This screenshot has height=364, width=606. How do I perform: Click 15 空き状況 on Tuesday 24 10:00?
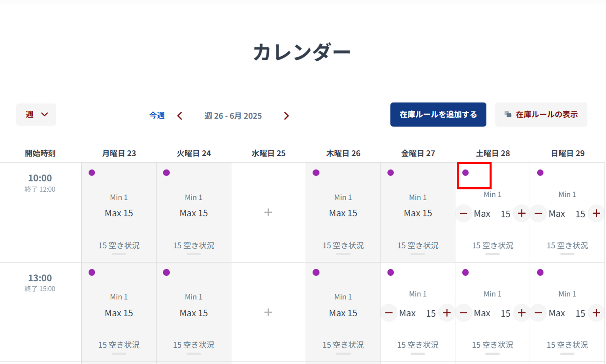pyautogui.click(x=193, y=245)
